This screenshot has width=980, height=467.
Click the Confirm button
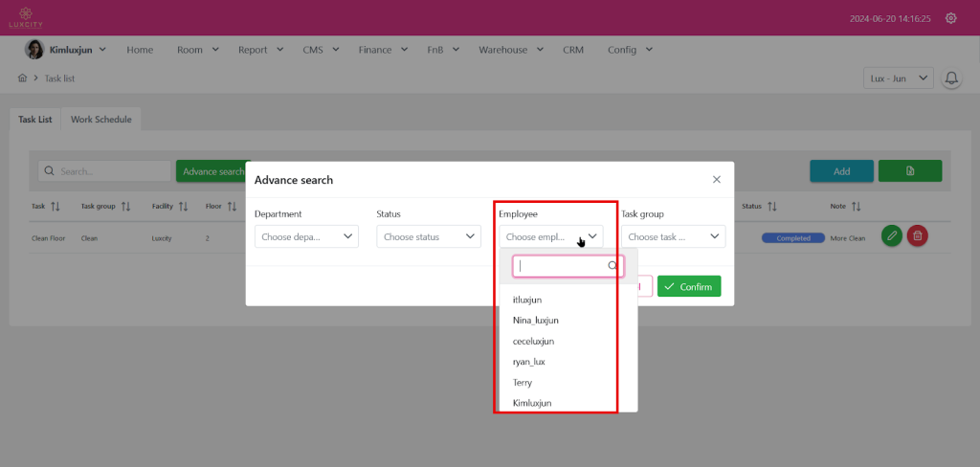tap(689, 286)
